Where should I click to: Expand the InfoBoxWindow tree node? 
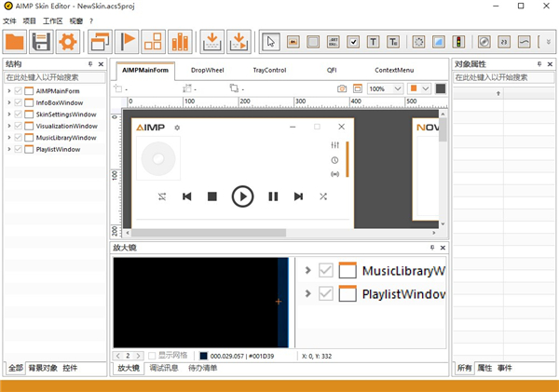click(8, 102)
